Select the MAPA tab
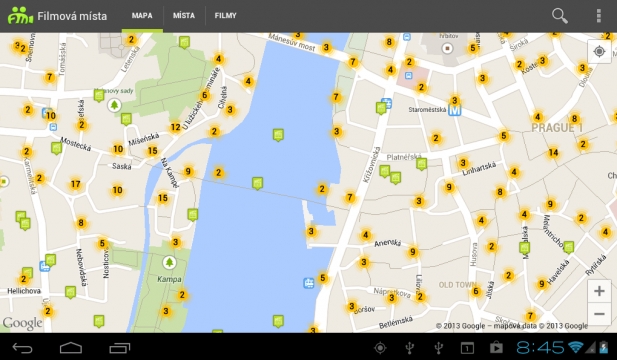The height and width of the screenshot is (360, 617). point(142,16)
